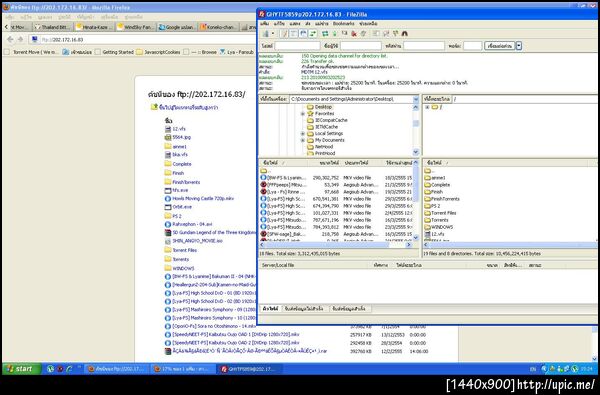Image resolution: width=600 pixels, height=395 pixels.
Task: Select local file sized 670,541,381
Action: [336, 199]
